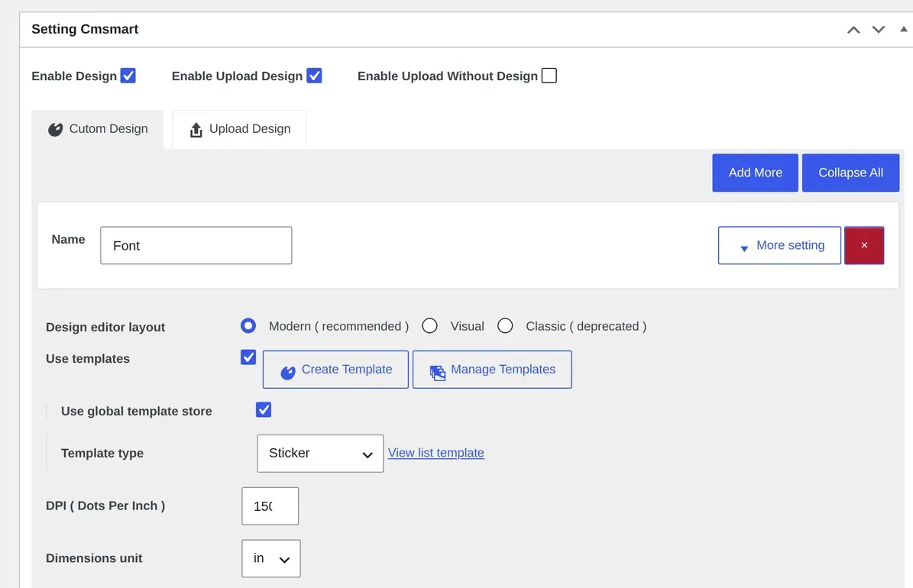913x588 pixels.
Task: Uncheck Use global template store
Action: coord(263,410)
